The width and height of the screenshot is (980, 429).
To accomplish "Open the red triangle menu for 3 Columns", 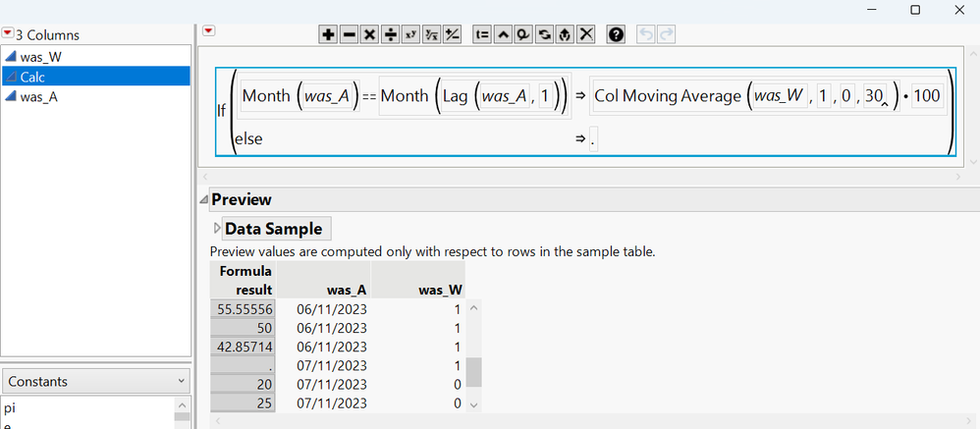I will [8, 34].
